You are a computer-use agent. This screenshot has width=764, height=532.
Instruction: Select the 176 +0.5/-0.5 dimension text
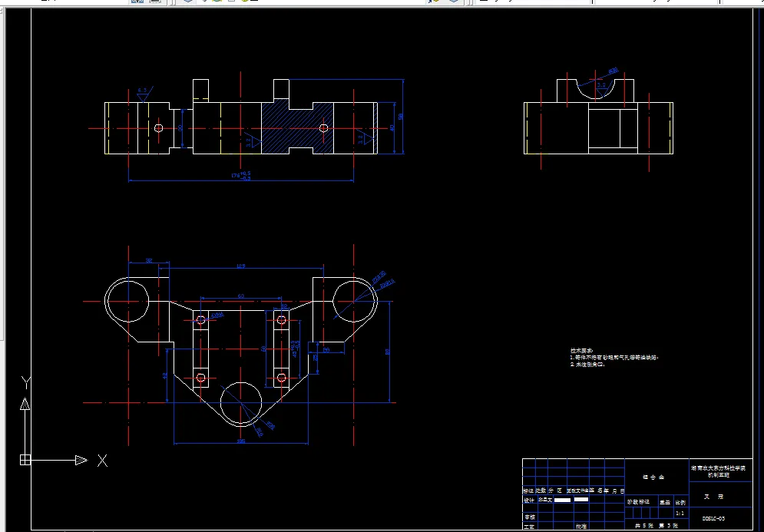click(x=240, y=175)
